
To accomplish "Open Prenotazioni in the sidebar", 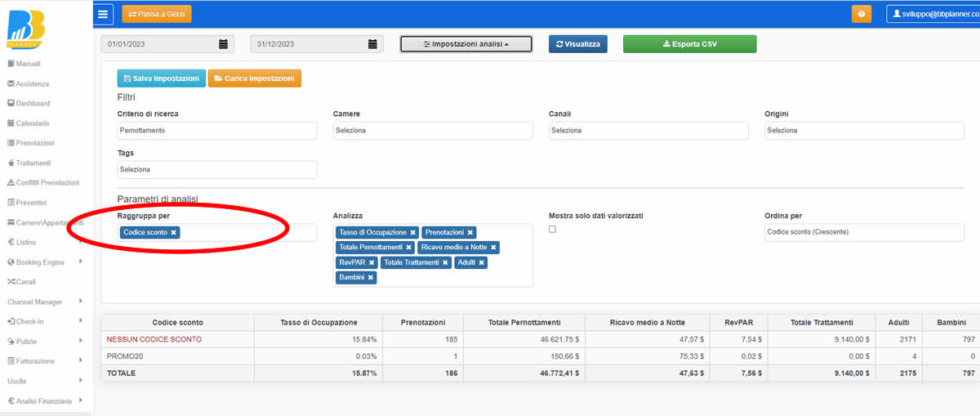I will point(35,143).
